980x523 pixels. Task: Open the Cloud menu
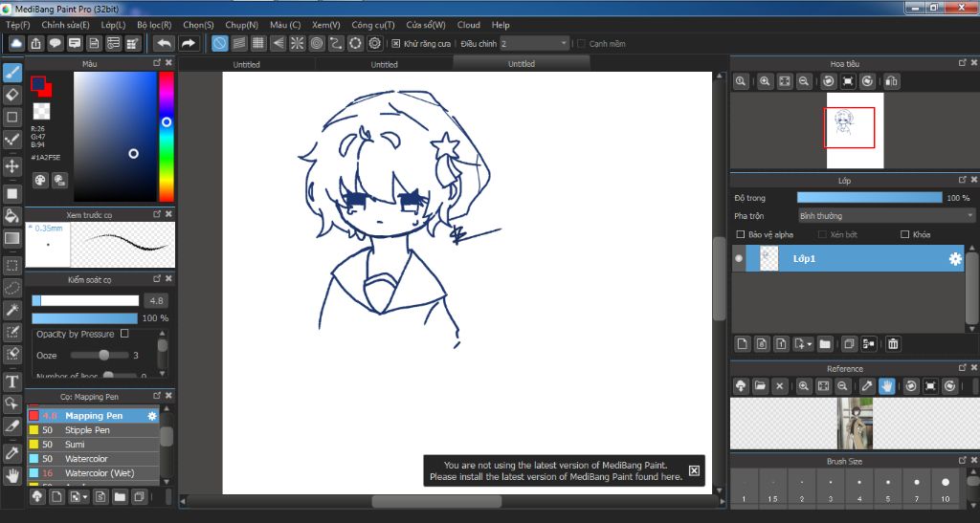[469, 25]
